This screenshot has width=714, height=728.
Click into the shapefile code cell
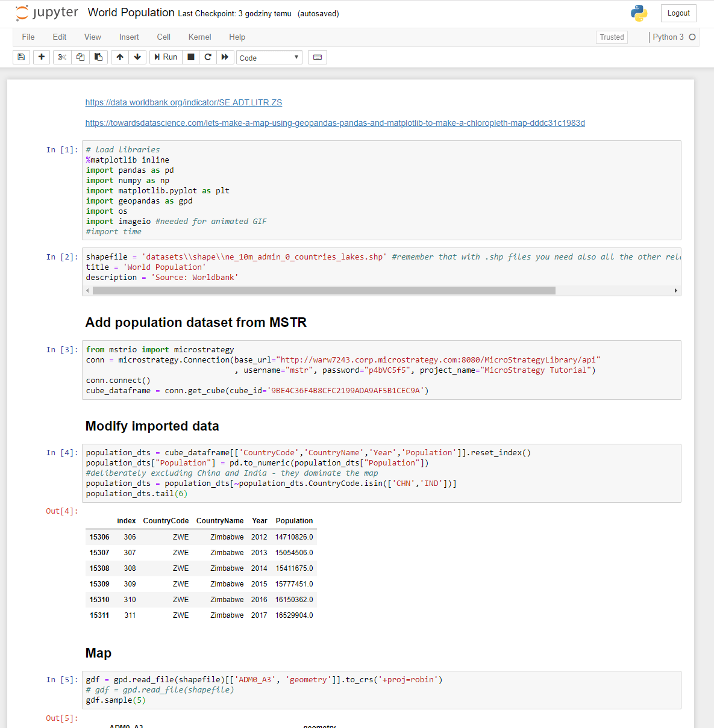(x=381, y=267)
